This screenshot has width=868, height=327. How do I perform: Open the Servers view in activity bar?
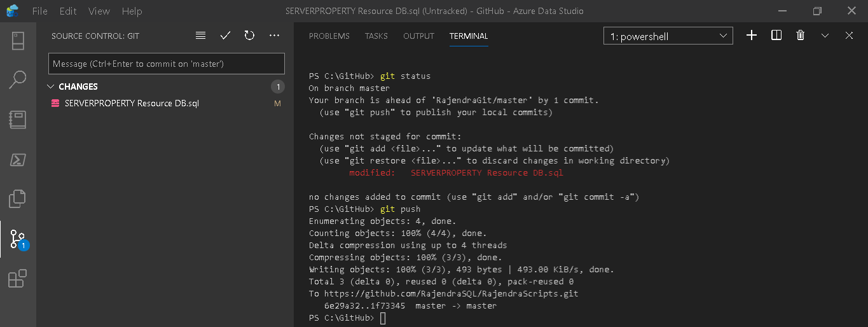click(x=18, y=40)
